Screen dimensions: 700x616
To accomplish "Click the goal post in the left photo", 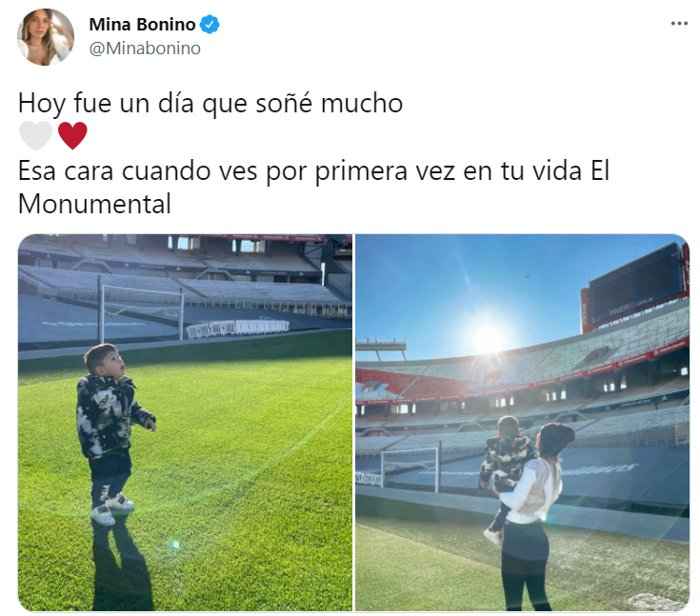I will [143, 312].
